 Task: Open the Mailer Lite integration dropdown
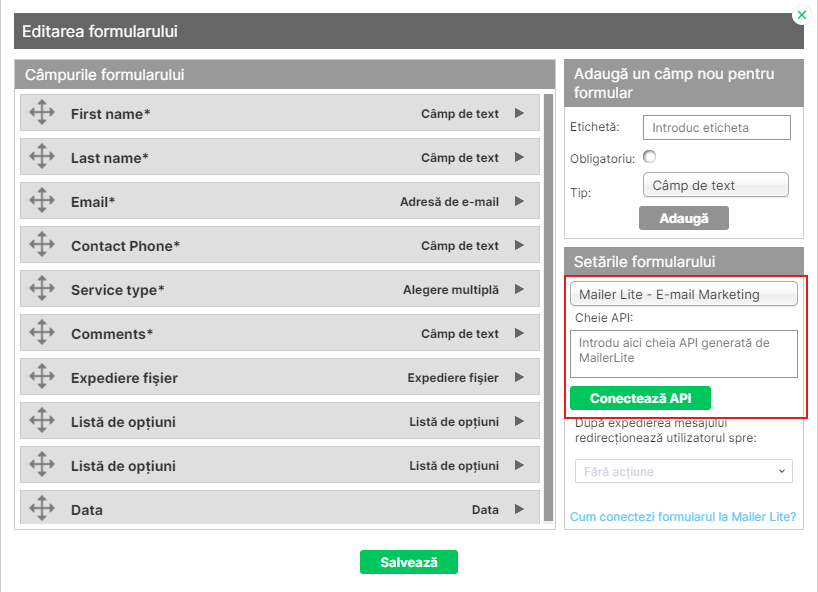683,294
